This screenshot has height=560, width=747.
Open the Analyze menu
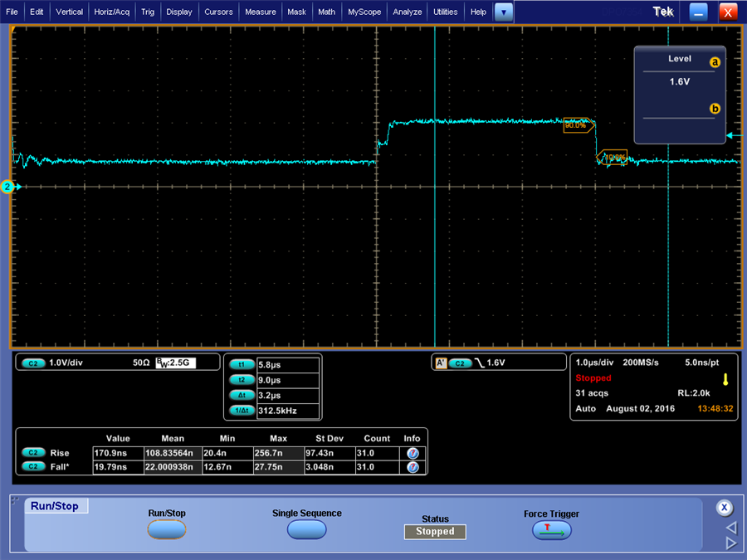407,12
